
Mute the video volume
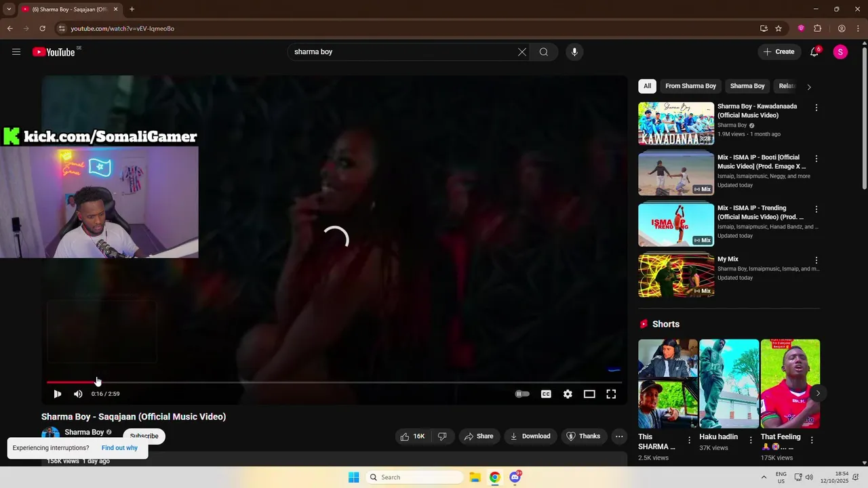[x=78, y=394]
